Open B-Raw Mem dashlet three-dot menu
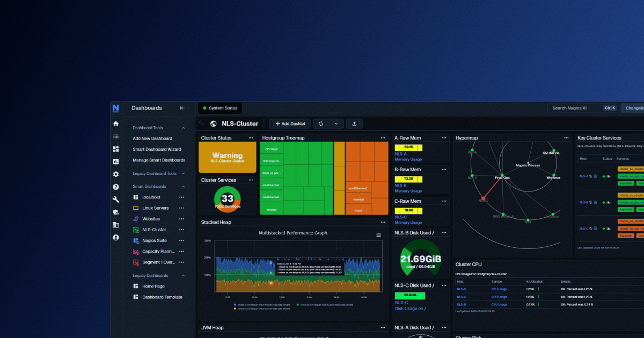 pyautogui.click(x=444, y=170)
